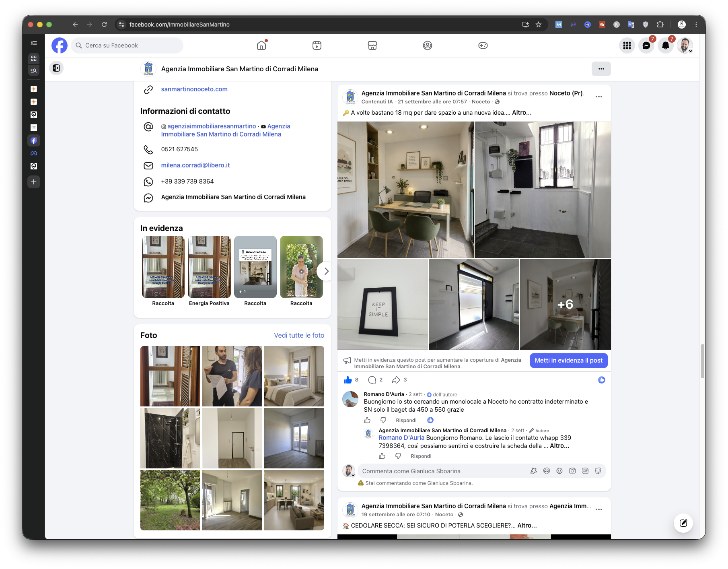728x569 pixels.
Task: Click Metti in evidenza il post button
Action: pyautogui.click(x=569, y=361)
